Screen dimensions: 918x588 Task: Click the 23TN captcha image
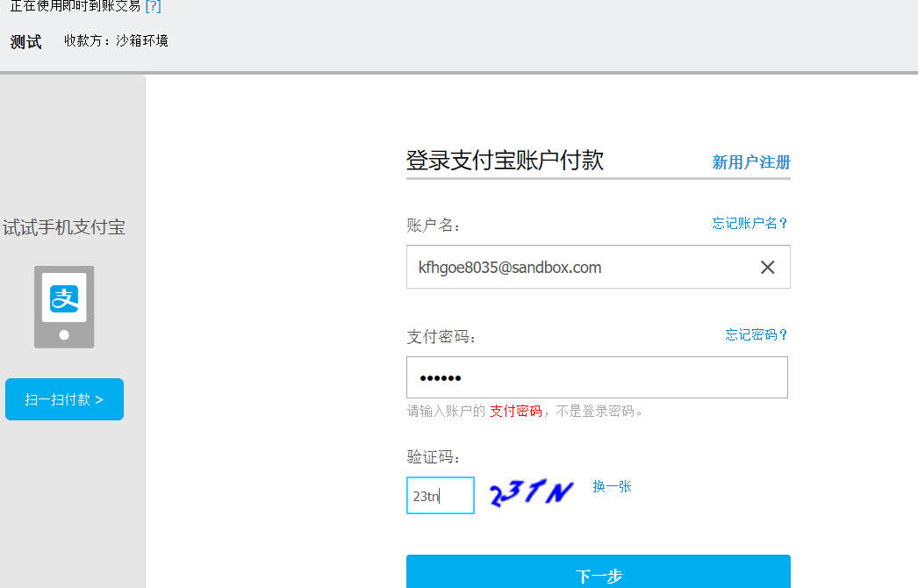click(532, 492)
